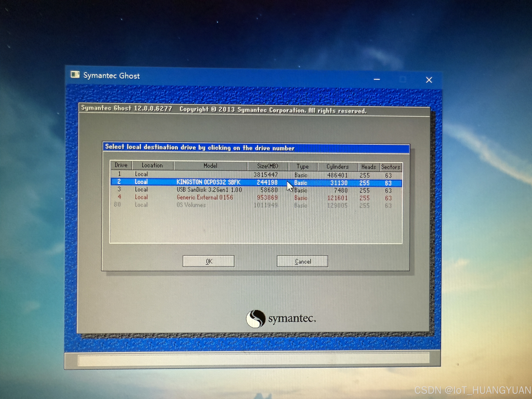This screenshot has width=532, height=399.
Task: Click cylinders value 486401
Action: [337, 175]
